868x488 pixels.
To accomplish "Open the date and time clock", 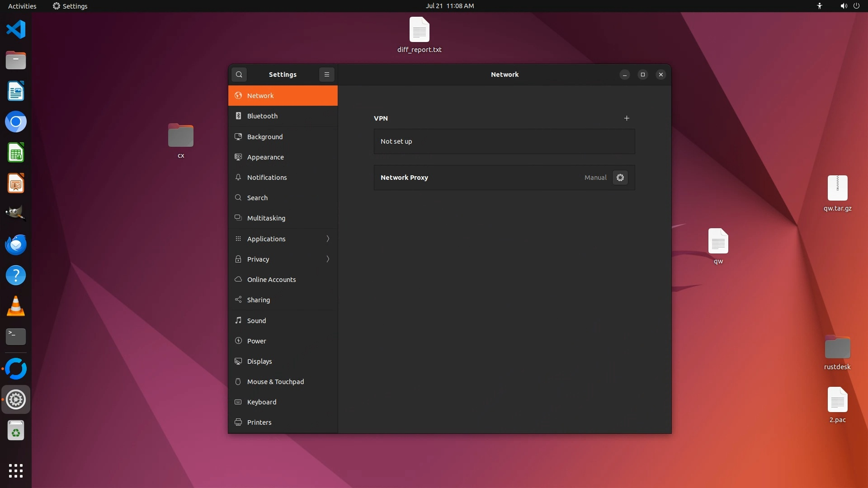I will [x=449, y=6].
